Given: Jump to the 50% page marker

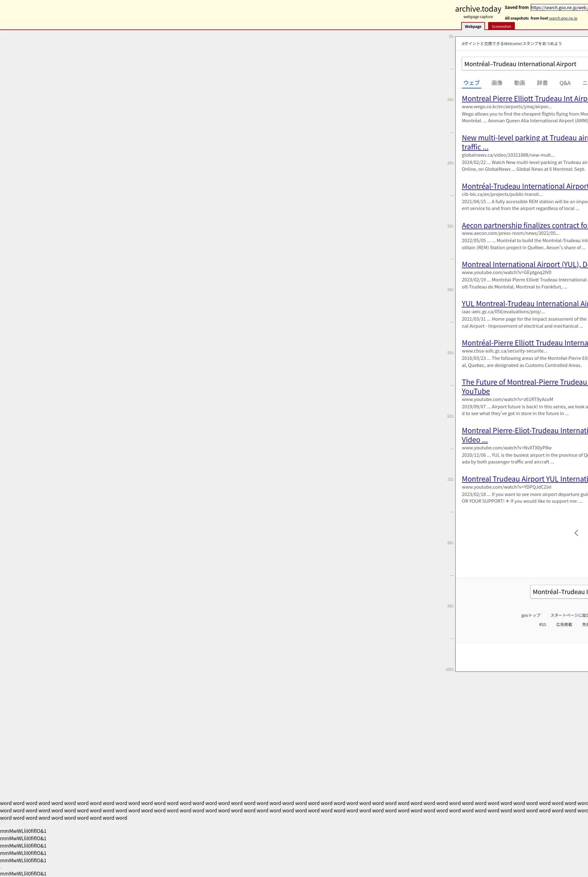Looking at the screenshot, I should tap(450, 353).
